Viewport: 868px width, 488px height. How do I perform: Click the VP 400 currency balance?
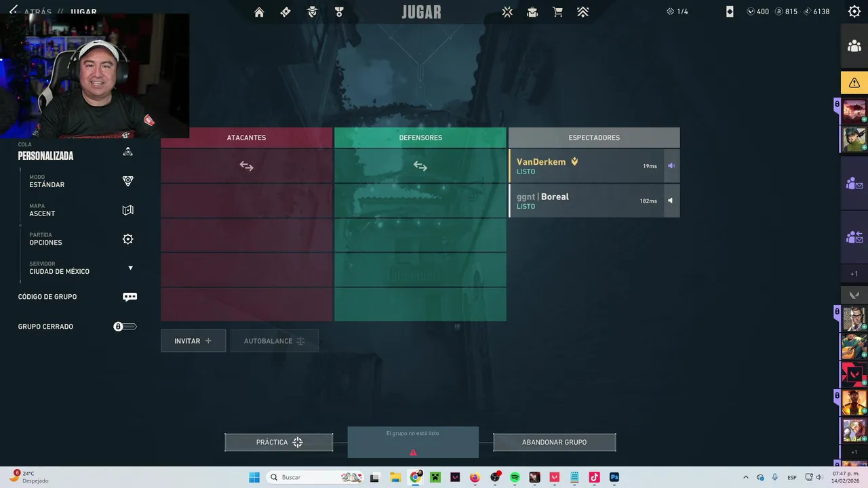[758, 12]
